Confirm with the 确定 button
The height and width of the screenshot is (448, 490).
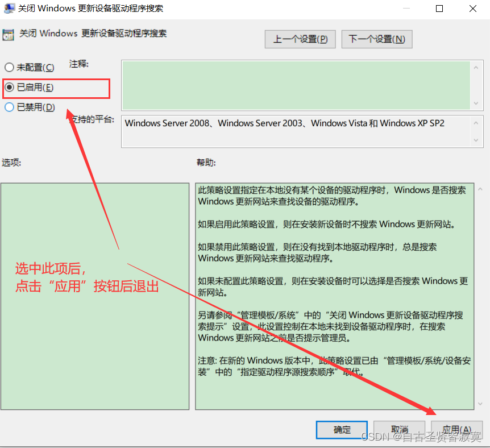coord(342,430)
